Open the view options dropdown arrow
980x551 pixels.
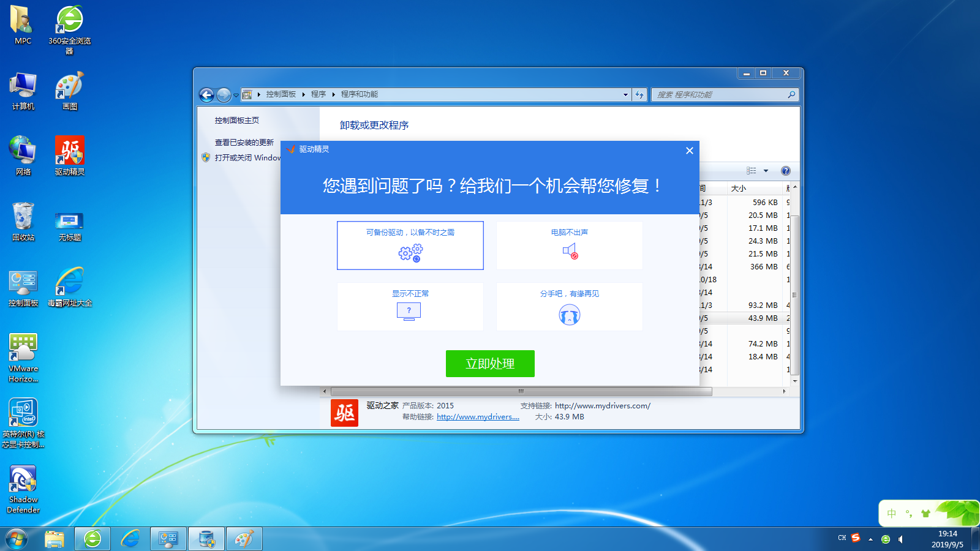click(766, 171)
